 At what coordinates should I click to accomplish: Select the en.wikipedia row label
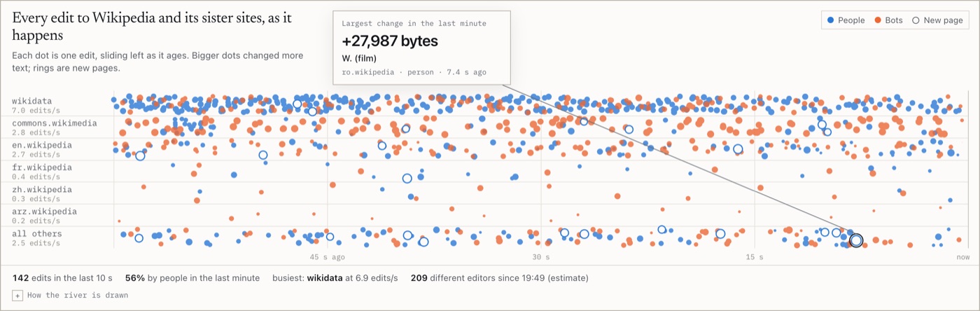tap(42, 146)
